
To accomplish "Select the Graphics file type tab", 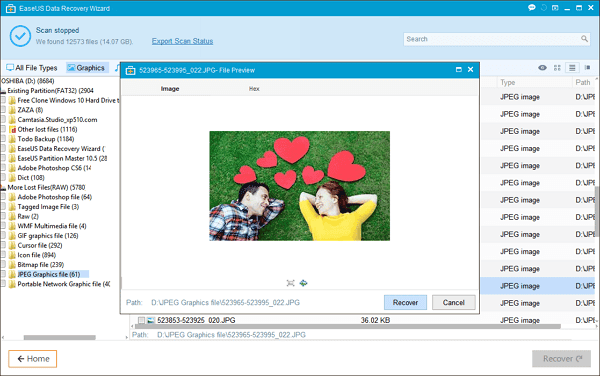I will 86,68.
